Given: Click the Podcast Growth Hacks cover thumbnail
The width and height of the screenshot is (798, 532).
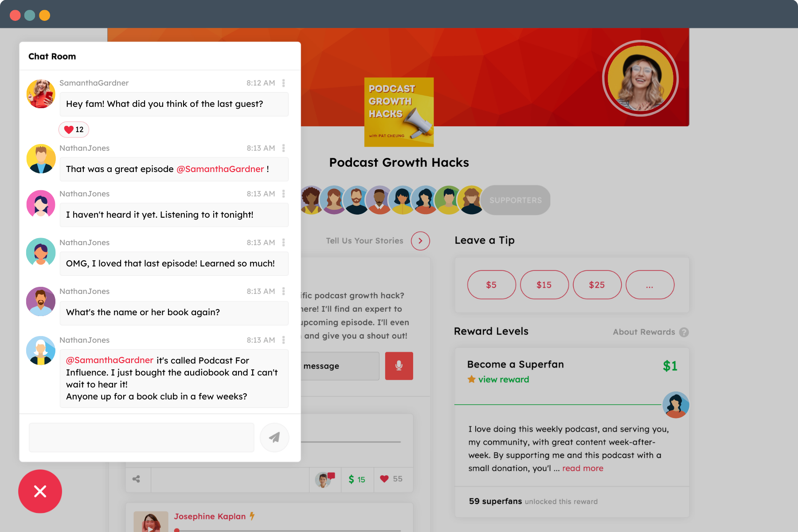Looking at the screenshot, I should tap(399, 112).
